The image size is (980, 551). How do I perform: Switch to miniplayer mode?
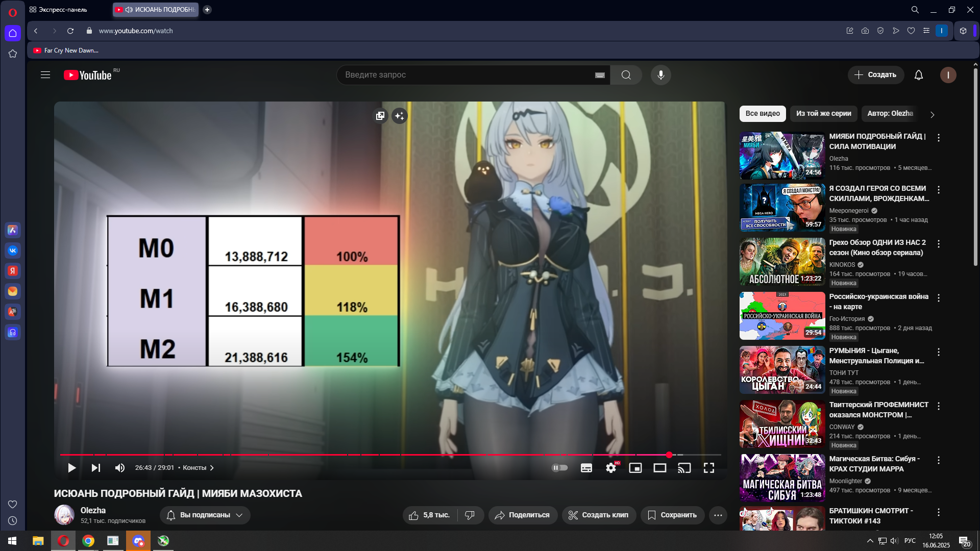pyautogui.click(x=635, y=468)
